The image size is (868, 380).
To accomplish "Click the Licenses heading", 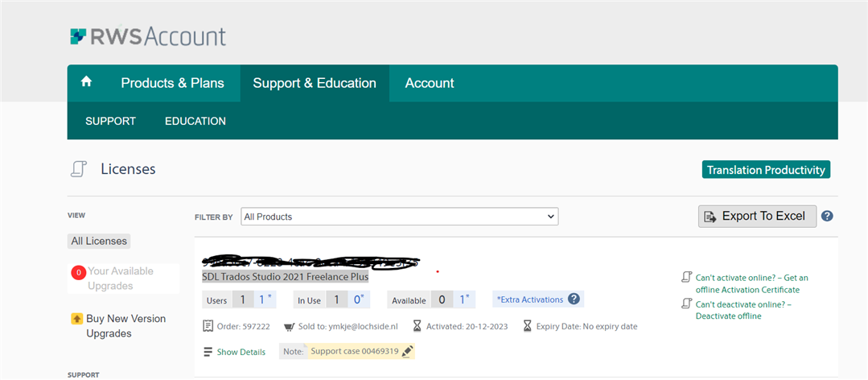I will [x=128, y=169].
